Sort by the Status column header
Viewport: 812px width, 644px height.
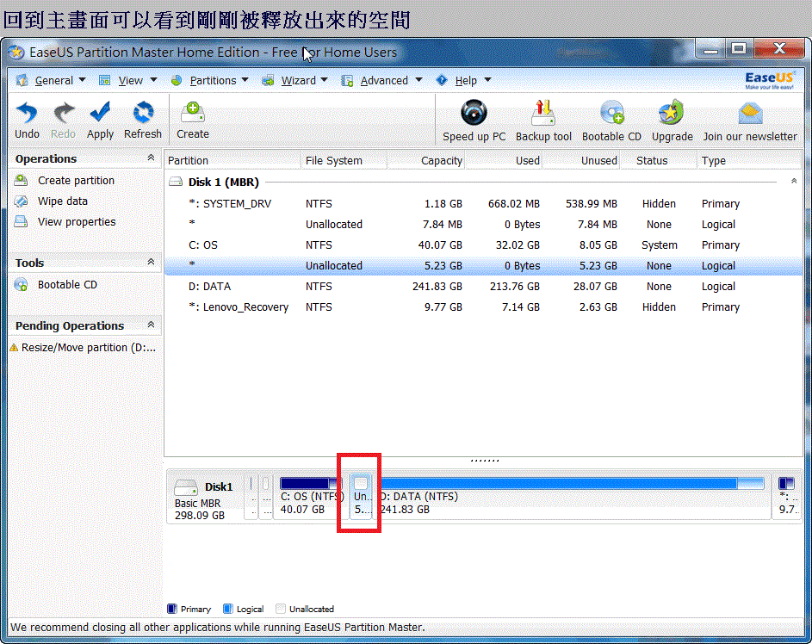(658, 160)
